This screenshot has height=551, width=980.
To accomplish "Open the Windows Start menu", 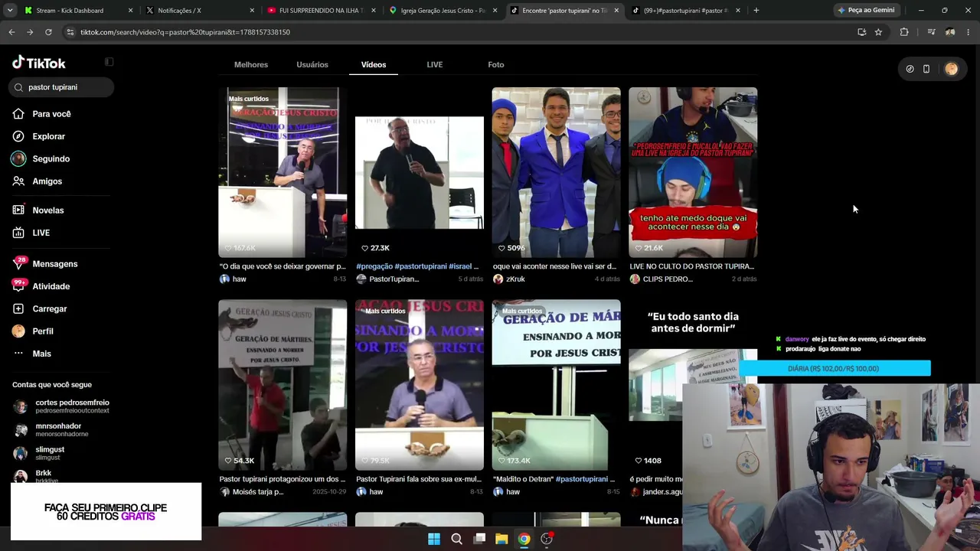I will pos(434,539).
